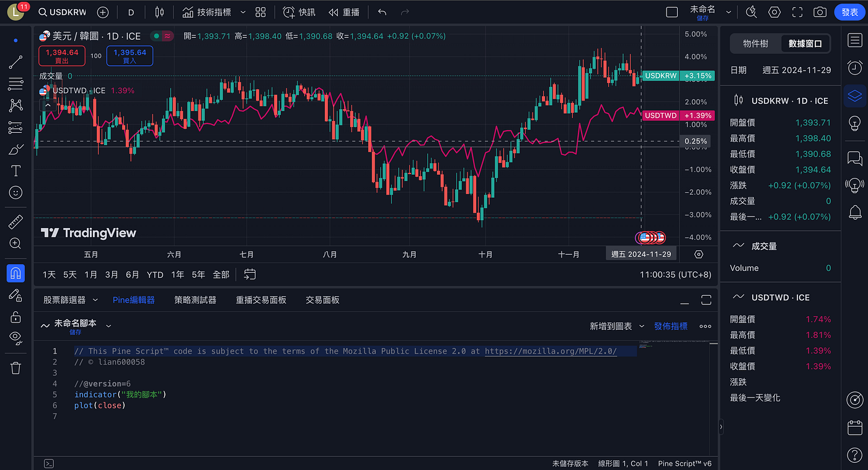
Task: Enter fullscreen mode
Action: click(797, 12)
